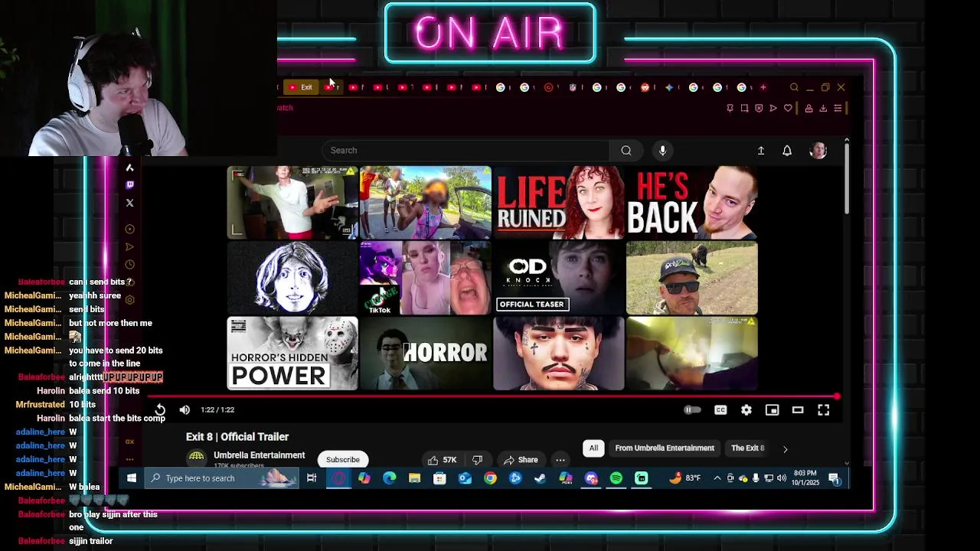980x551 pixels.
Task: Switch to the Reddit browser tab
Action: (645, 87)
